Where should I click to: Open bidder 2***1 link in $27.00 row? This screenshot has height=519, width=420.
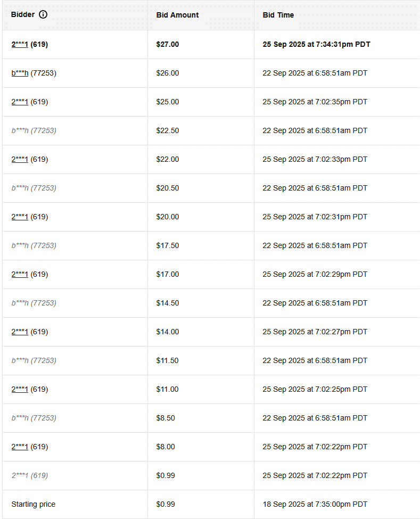point(20,45)
